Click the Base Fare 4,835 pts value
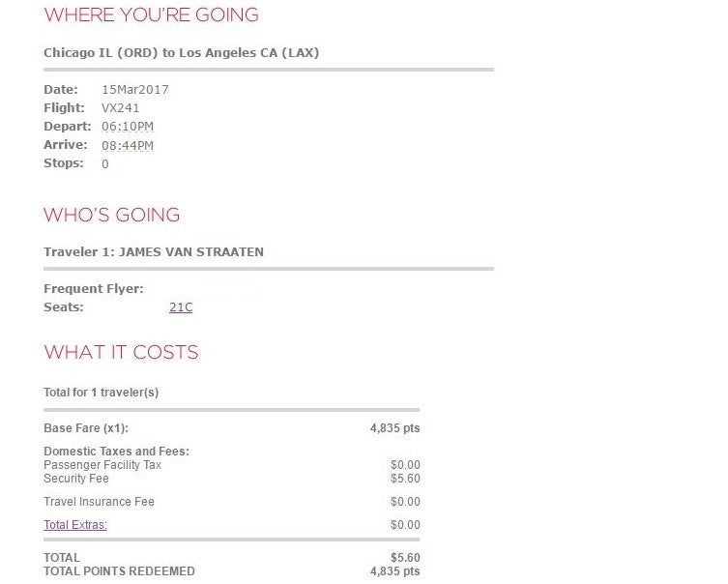The width and height of the screenshot is (728, 584). [394, 428]
